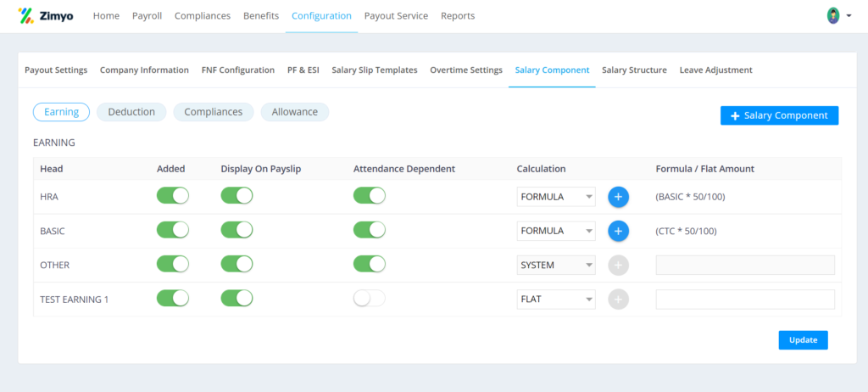Select the Salary Component tab
Image resolution: width=868 pixels, height=392 pixels.
[x=552, y=70]
